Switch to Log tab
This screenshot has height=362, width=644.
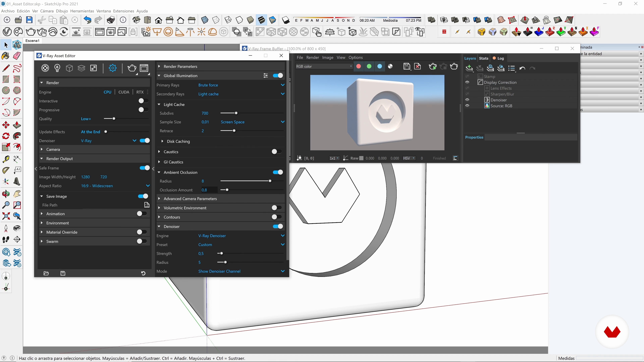(x=498, y=58)
